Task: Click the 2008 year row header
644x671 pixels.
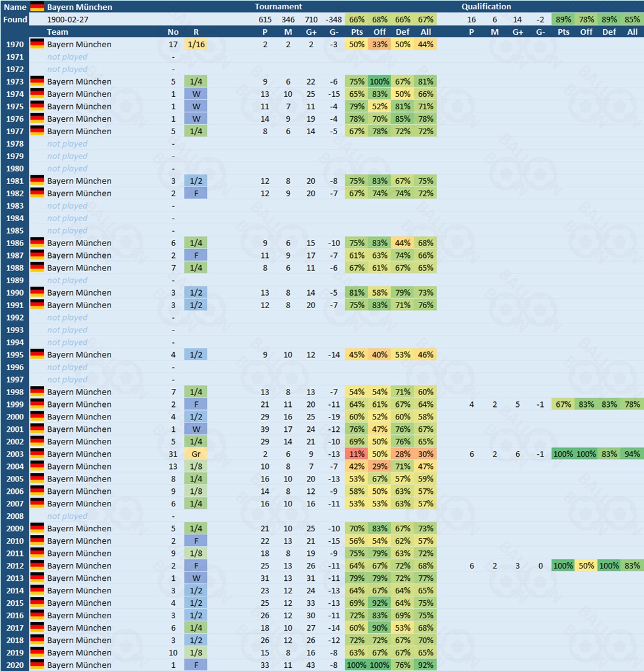Action: (15, 516)
